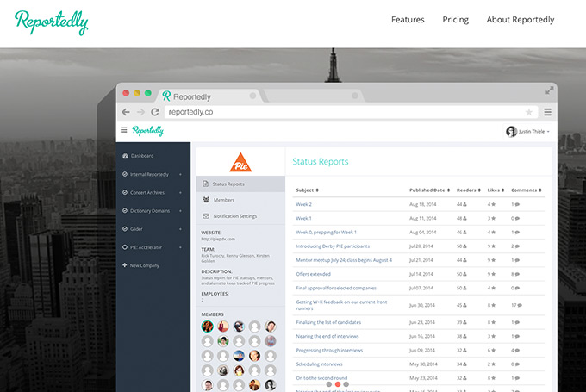The height and width of the screenshot is (392, 586).
Task: Open Notification Settings
Action: pyautogui.click(x=240, y=216)
